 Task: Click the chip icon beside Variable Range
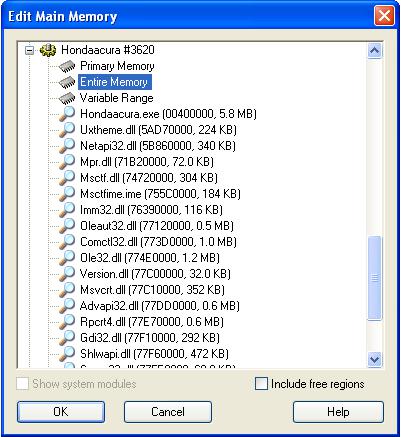point(67,98)
